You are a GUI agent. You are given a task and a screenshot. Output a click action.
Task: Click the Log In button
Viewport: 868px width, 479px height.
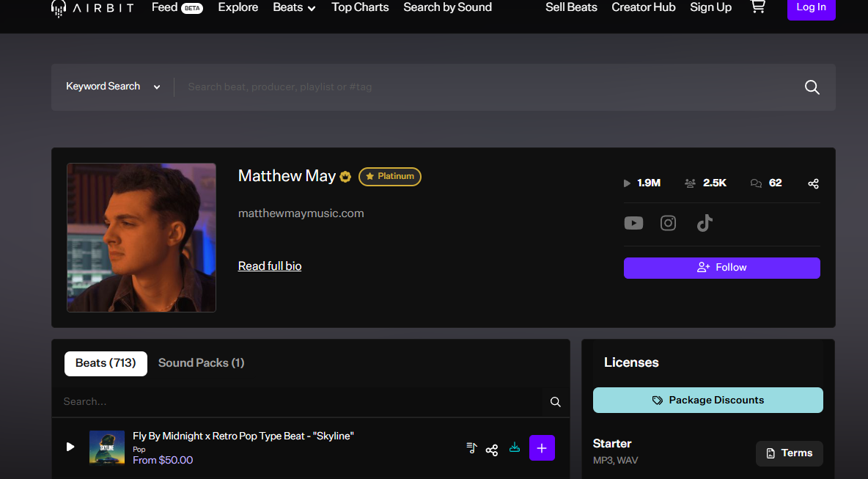click(811, 8)
